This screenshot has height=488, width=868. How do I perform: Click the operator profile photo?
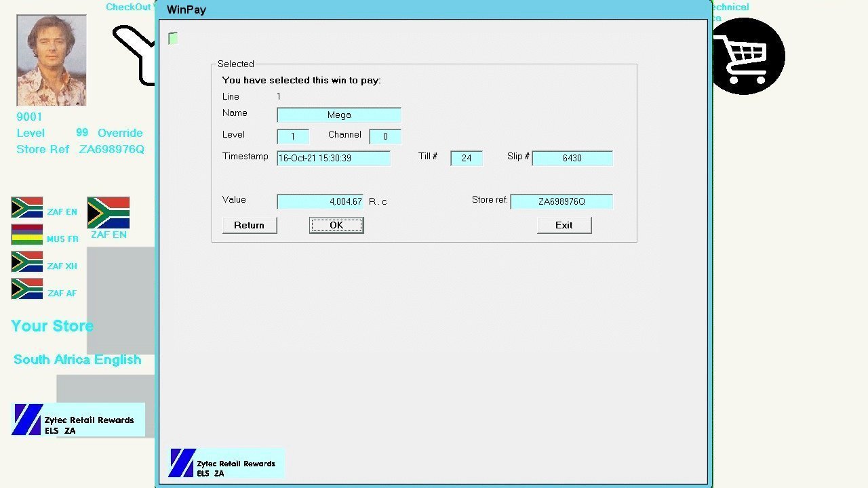pyautogui.click(x=52, y=60)
